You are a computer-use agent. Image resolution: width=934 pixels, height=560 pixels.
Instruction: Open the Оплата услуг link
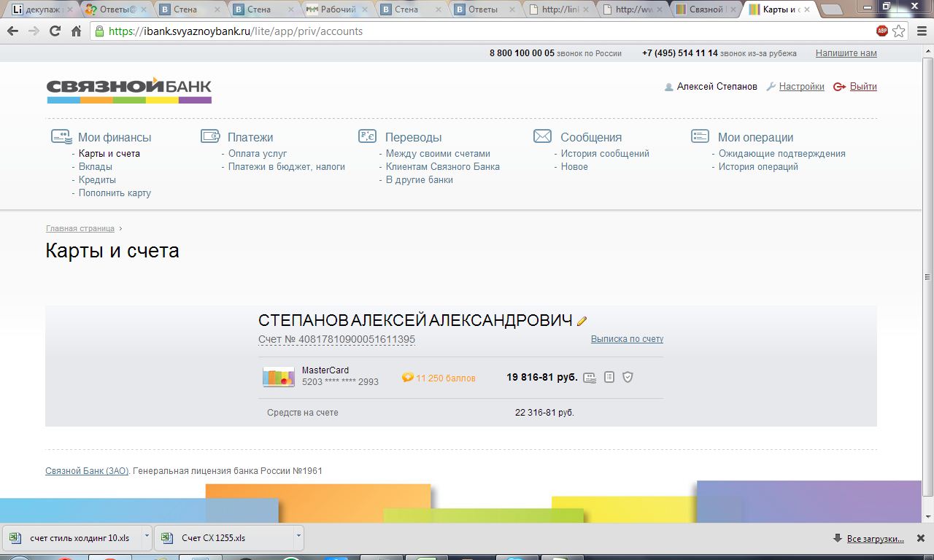pyautogui.click(x=258, y=154)
